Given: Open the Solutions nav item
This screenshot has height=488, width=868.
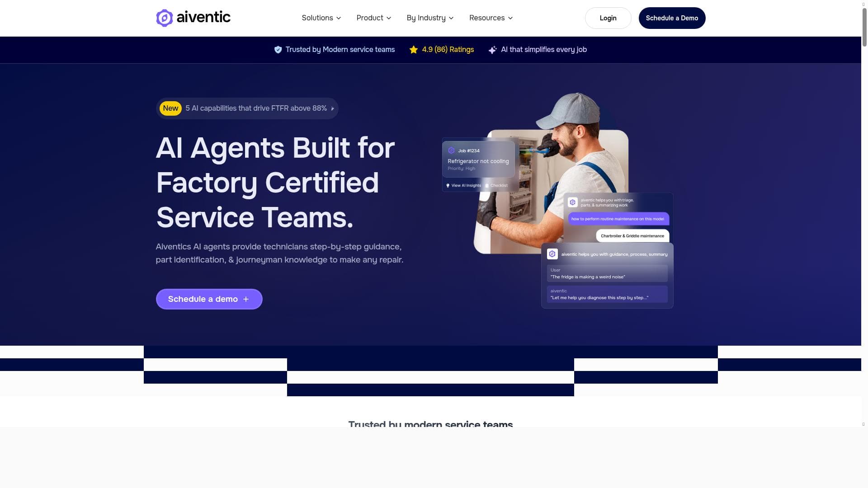Looking at the screenshot, I should tap(321, 18).
